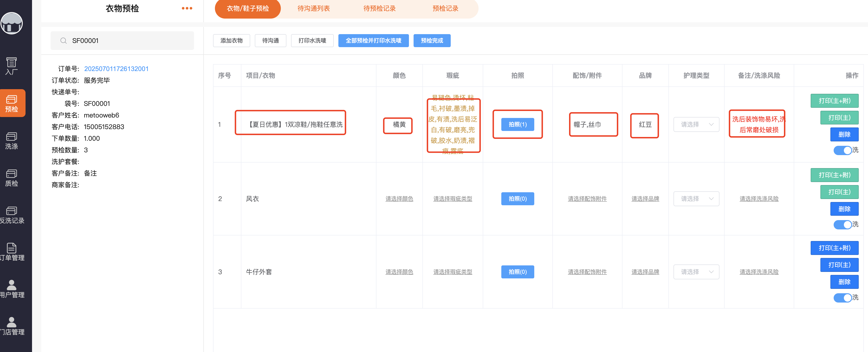Toggle the 洗 switch for 风衣 row

click(843, 225)
